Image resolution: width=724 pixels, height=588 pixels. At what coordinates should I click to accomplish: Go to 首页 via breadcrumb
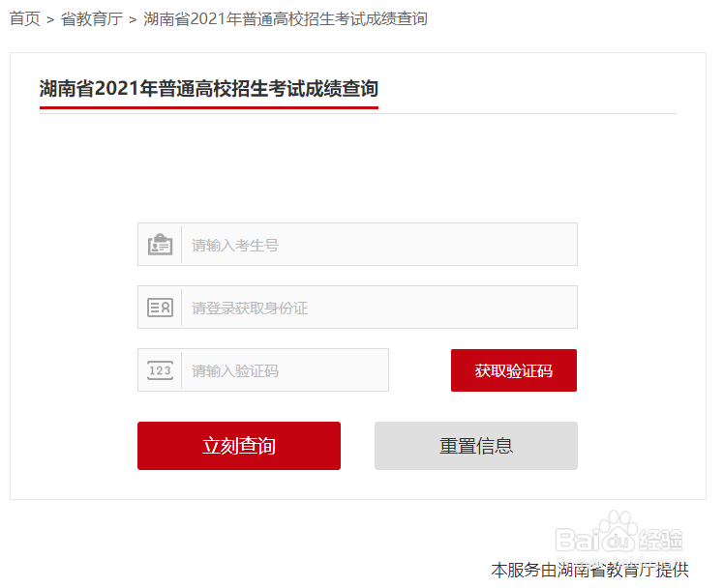tap(25, 19)
